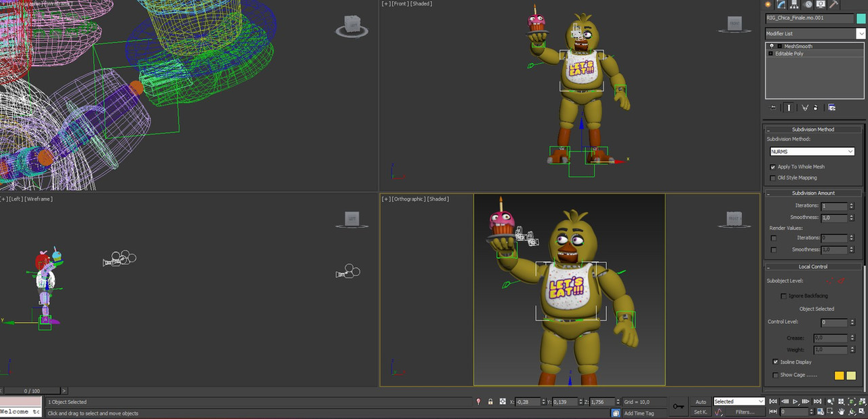Viewport: 868px width, 419px height.
Task: Play the animation
Action: click(795, 402)
